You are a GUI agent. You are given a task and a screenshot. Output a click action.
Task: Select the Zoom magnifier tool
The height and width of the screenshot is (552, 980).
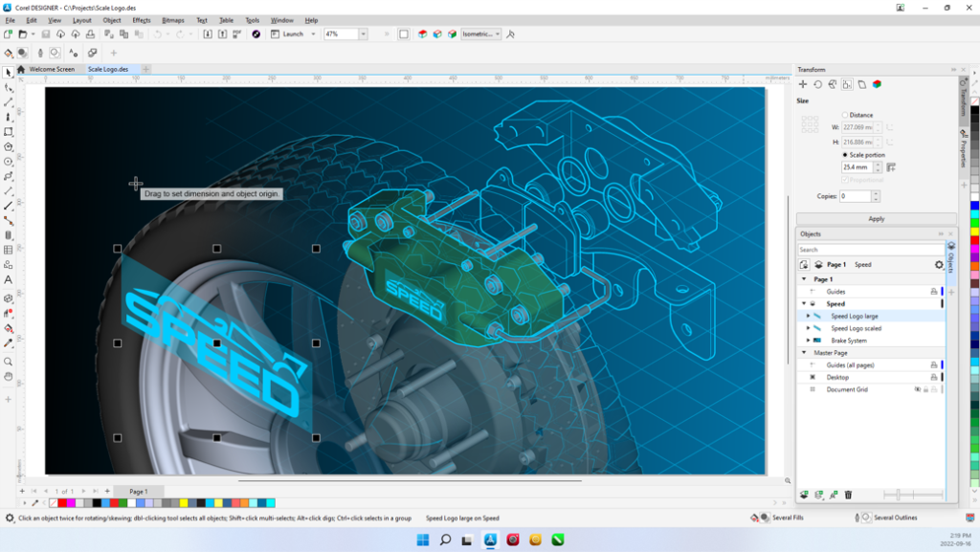pos(9,362)
